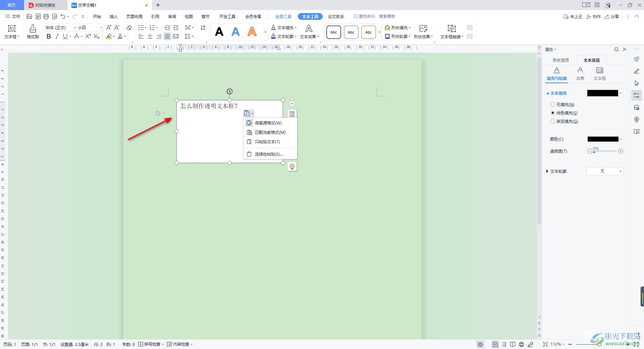
Task: Select the blue A text style preset
Action: pos(236,32)
